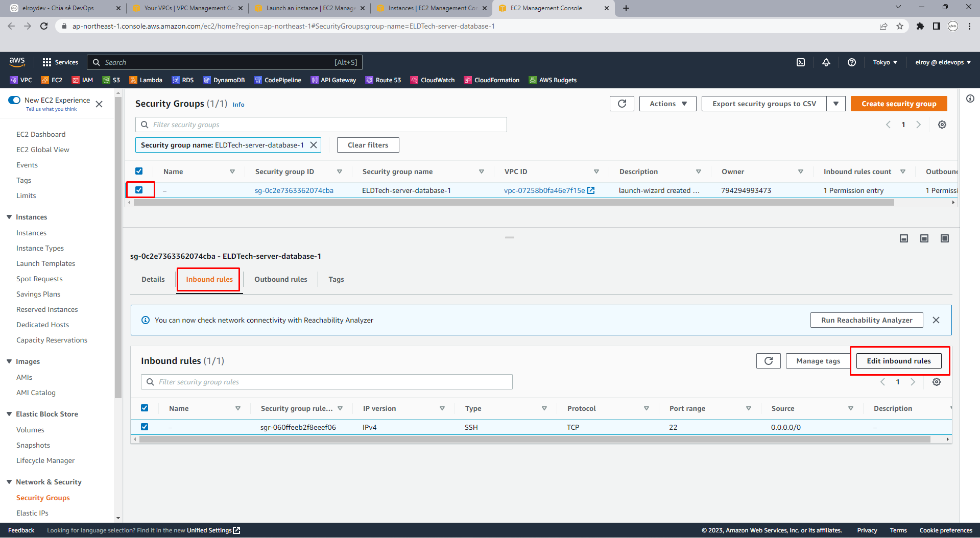Viewport: 980px width, 538px height.
Task: Switch to the Tags tab
Action: coord(336,279)
